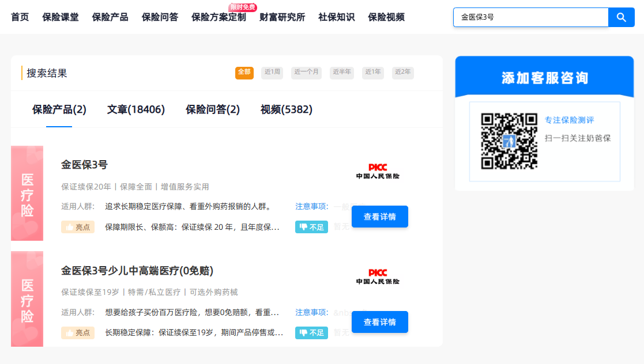Click 亮点 thumbs-up badge in first result
The image size is (644, 364).
[78, 227]
